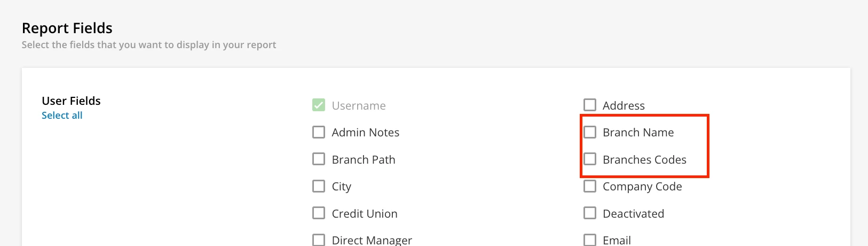The image size is (868, 246).
Task: Click the Credit Union label text
Action: coord(365,214)
